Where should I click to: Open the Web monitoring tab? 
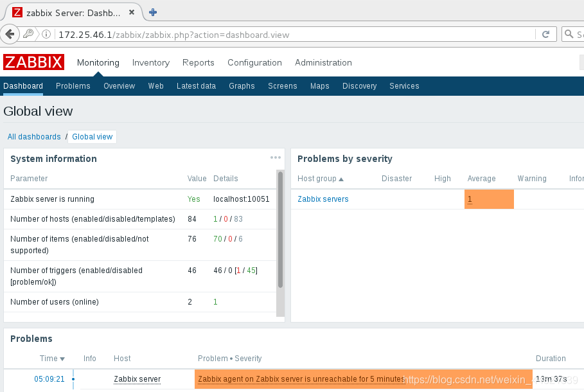click(155, 85)
